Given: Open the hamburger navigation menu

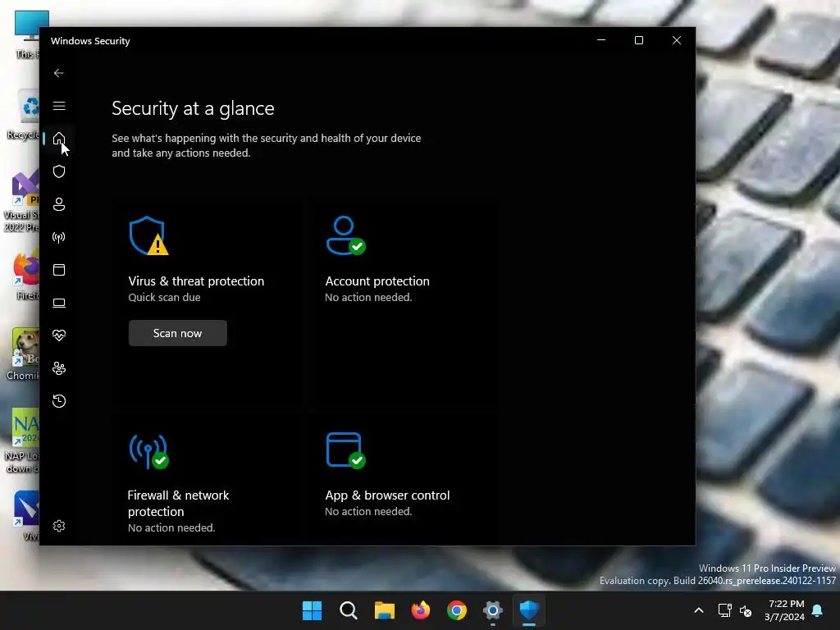Looking at the screenshot, I should [59, 106].
